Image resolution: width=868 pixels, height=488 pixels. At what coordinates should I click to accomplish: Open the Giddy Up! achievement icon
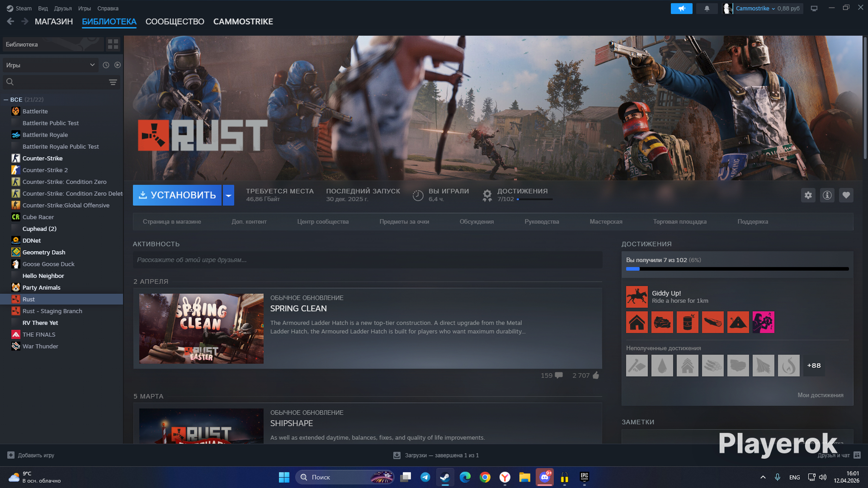point(637,297)
